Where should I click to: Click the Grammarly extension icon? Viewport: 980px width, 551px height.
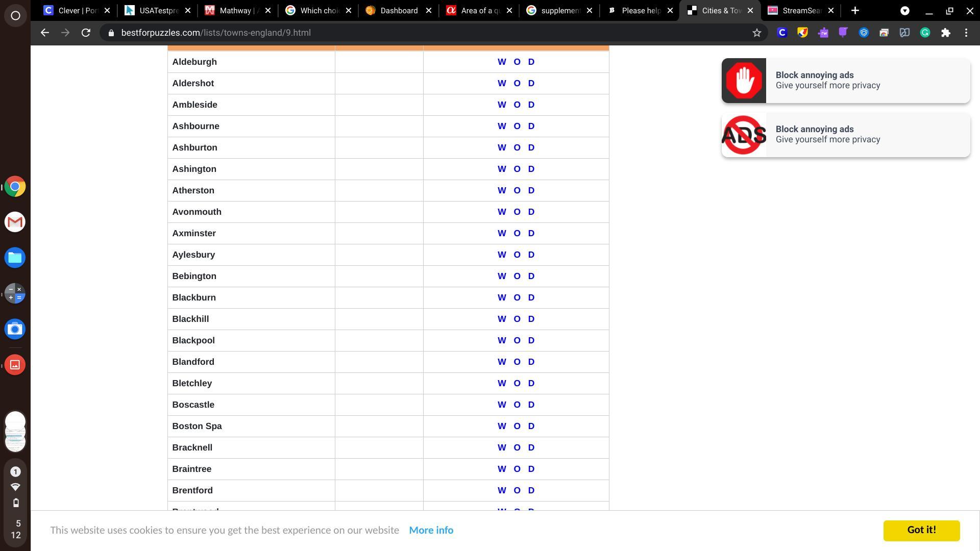925,33
